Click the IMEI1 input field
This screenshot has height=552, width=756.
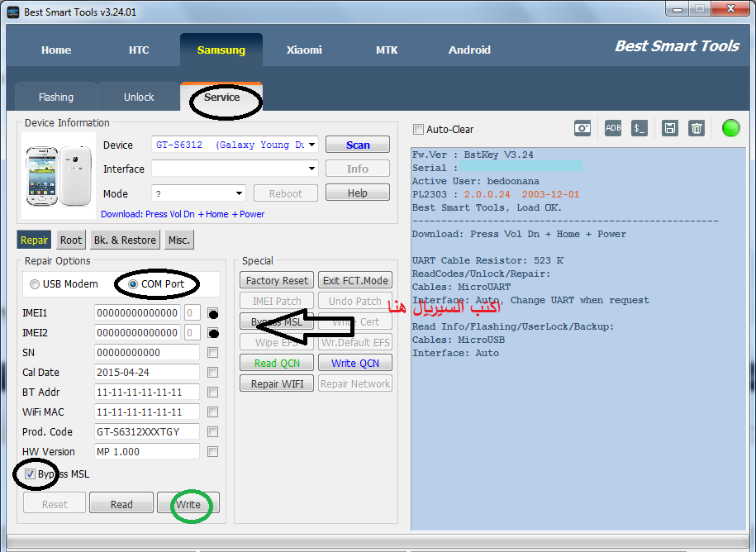[x=137, y=313]
